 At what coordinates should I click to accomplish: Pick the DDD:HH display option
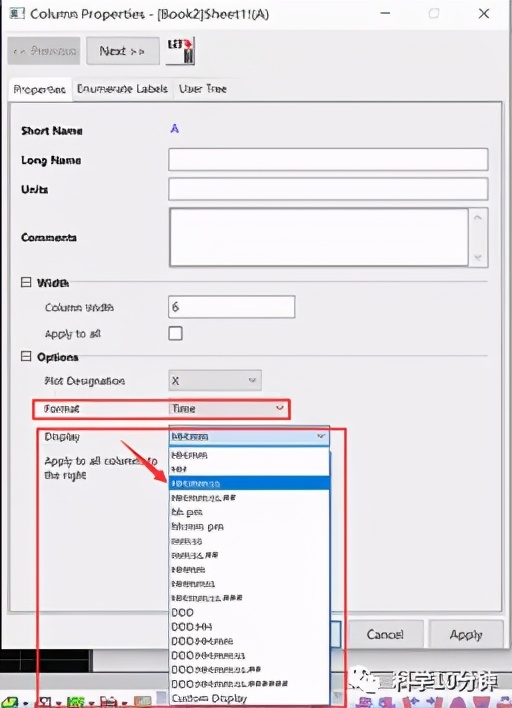249,627
